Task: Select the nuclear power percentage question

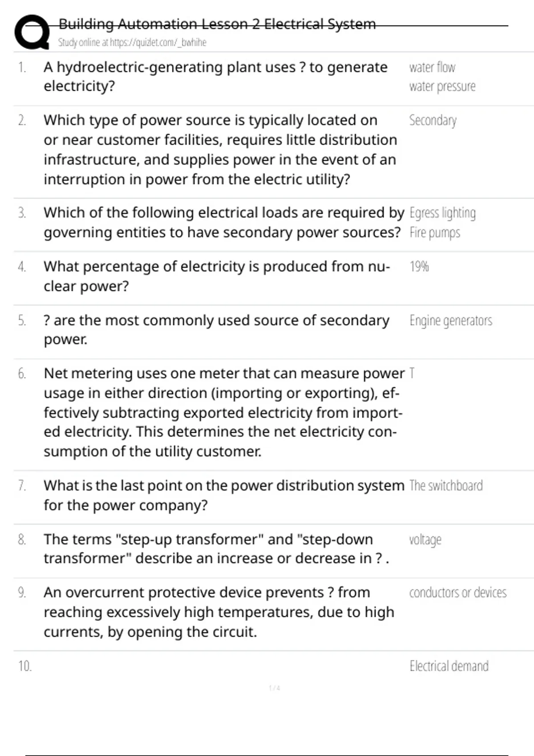Action: click(216, 276)
